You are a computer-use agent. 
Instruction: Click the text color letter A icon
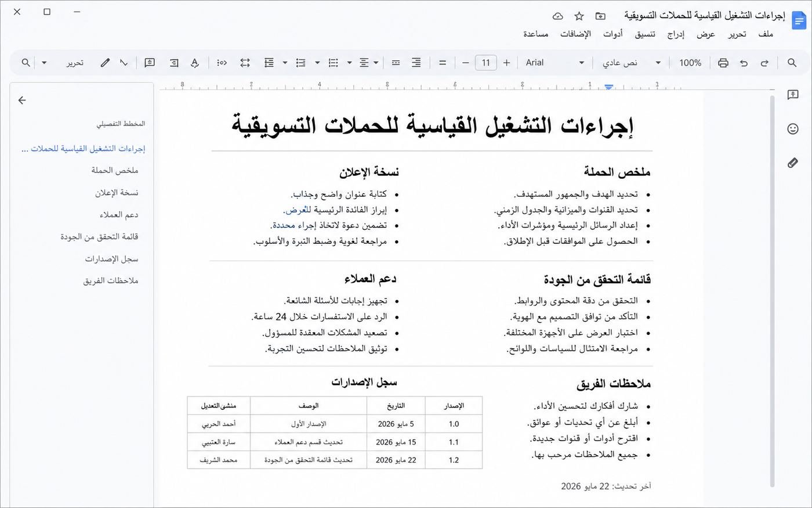coord(195,63)
